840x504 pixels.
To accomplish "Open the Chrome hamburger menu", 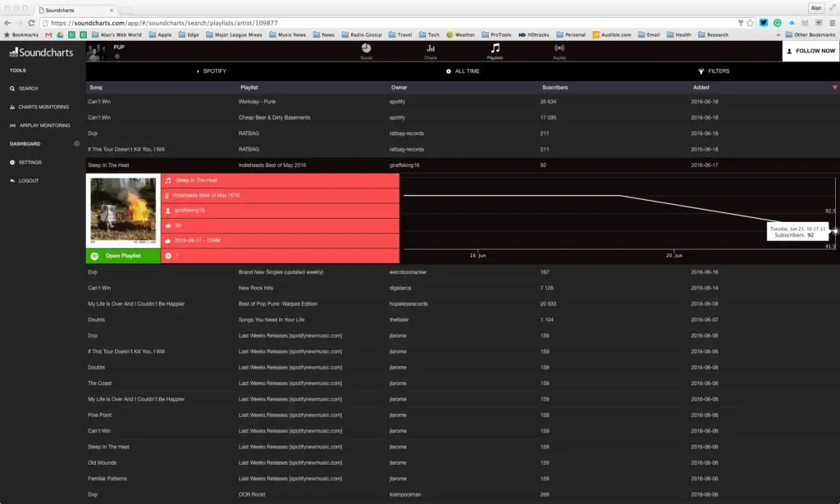I will [x=832, y=23].
